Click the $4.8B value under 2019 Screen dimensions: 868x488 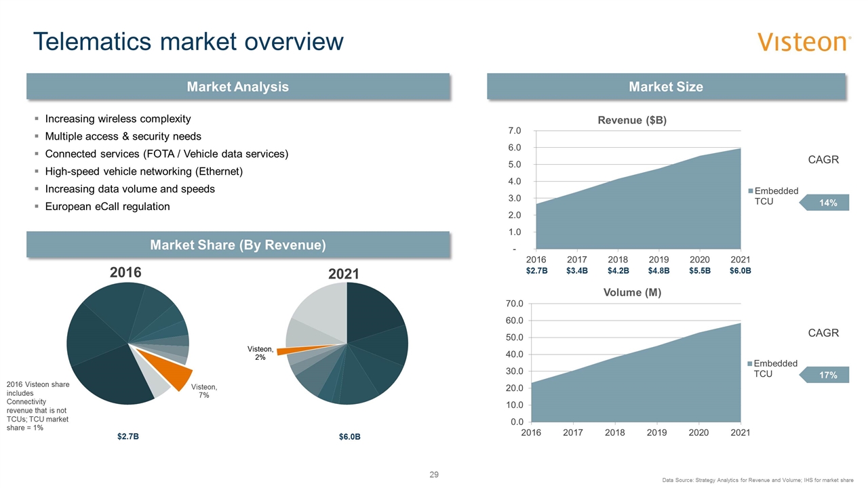658,270
